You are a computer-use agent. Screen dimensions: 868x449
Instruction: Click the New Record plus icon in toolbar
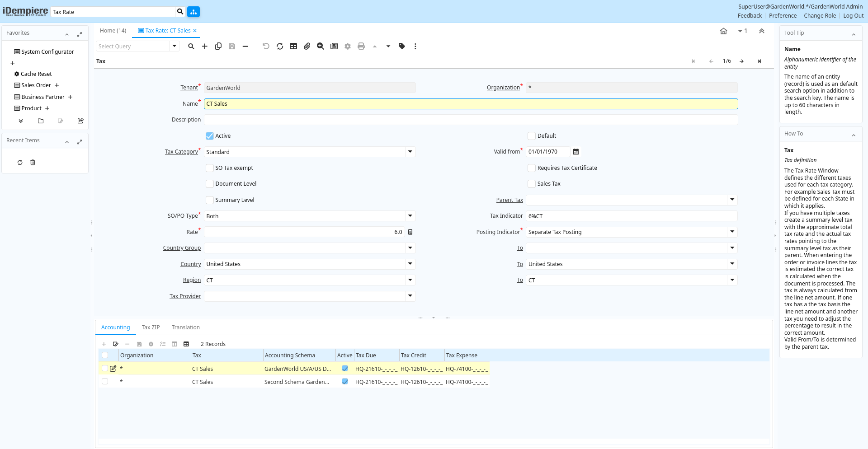(205, 46)
